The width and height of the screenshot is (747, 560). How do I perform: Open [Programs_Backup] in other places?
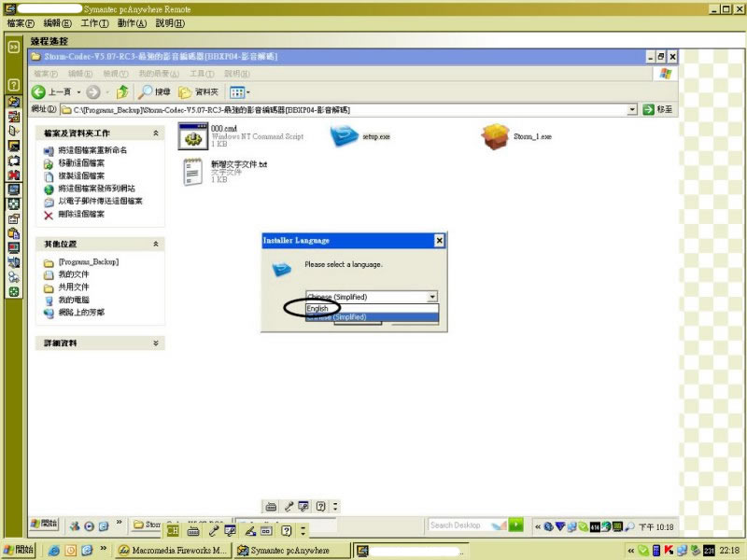[89, 262]
